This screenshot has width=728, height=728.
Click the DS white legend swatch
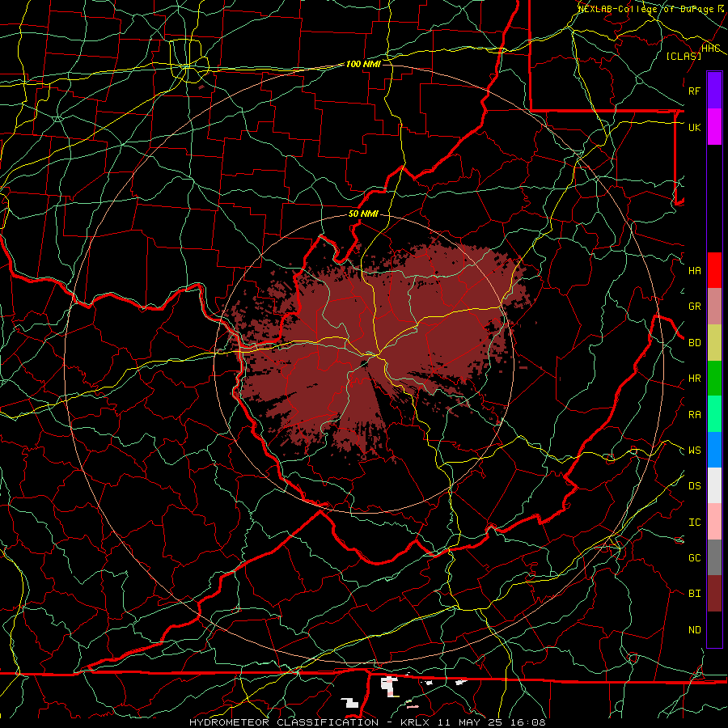[x=714, y=485]
